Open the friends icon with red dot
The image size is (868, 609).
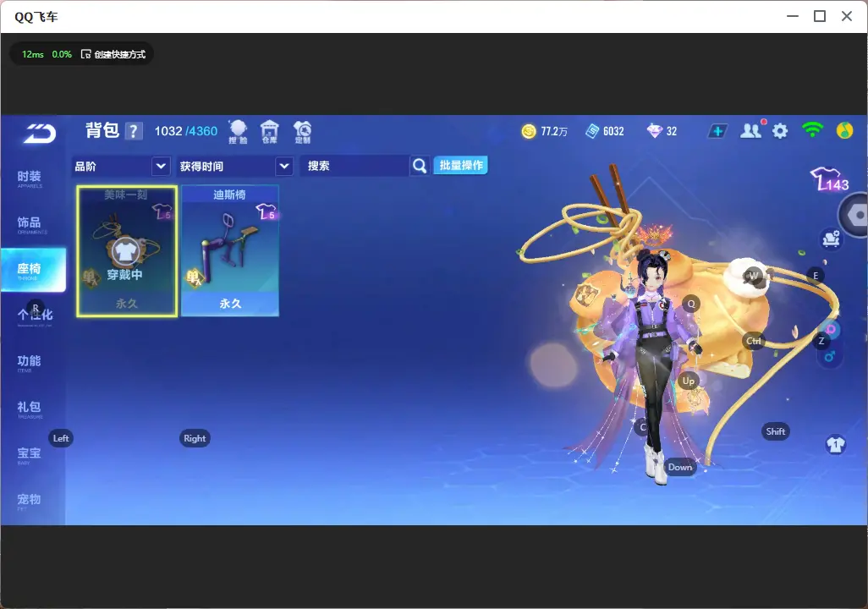coord(752,130)
